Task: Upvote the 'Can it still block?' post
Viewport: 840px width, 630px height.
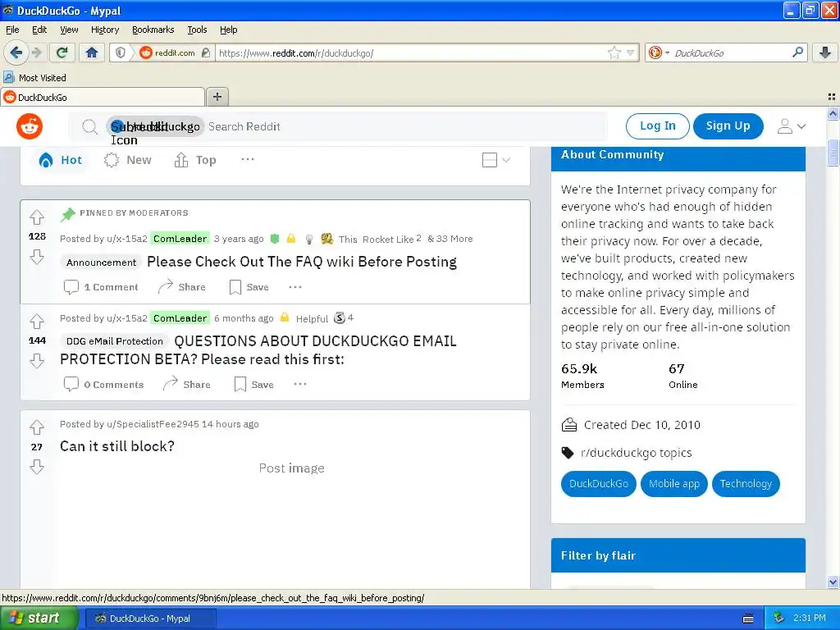Action: pyautogui.click(x=36, y=427)
